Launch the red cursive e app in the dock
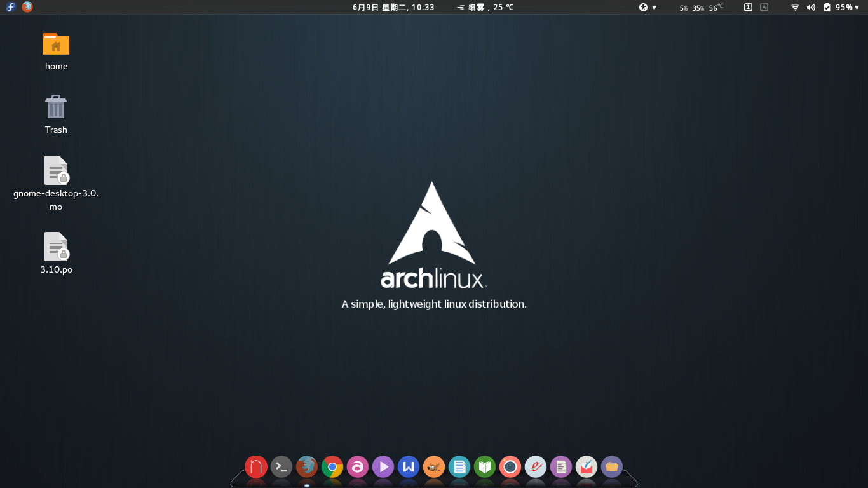The height and width of the screenshot is (488, 868). pos(536,467)
